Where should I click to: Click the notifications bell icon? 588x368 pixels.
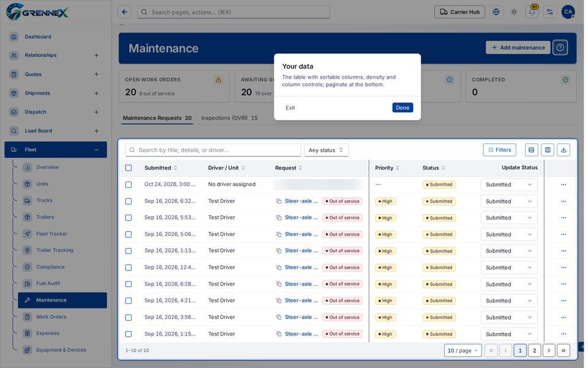click(x=532, y=12)
